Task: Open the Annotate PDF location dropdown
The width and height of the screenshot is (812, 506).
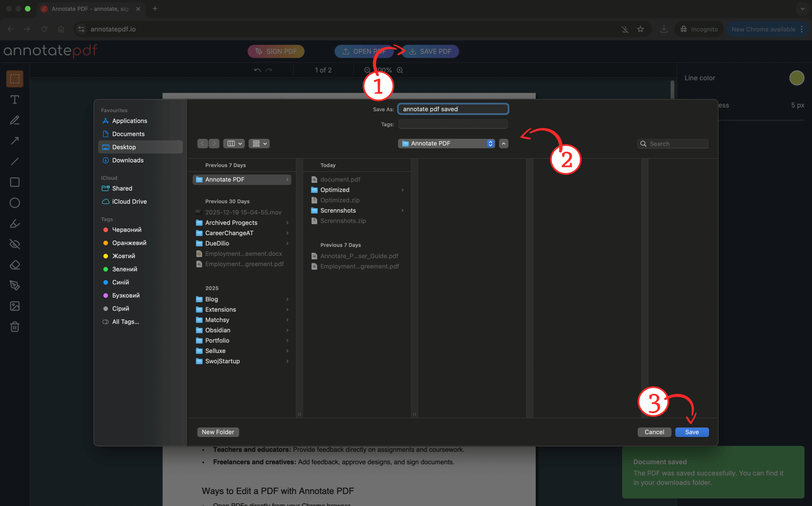Action: pyautogui.click(x=446, y=144)
